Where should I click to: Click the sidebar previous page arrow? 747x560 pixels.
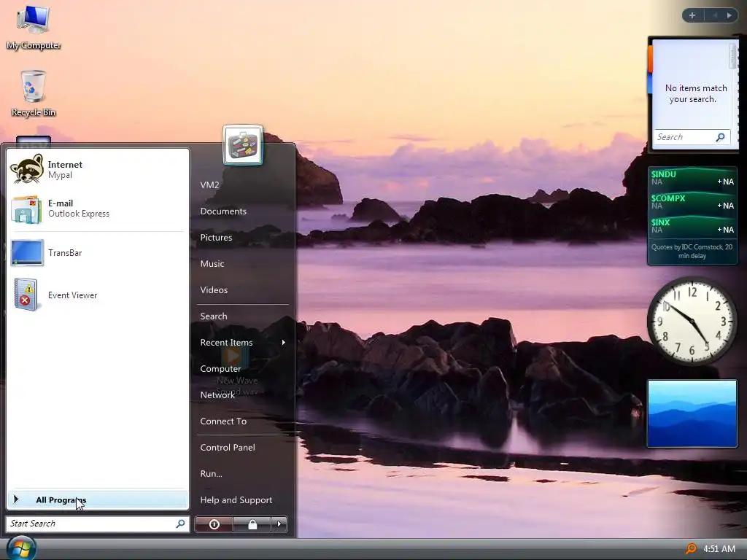tap(715, 15)
